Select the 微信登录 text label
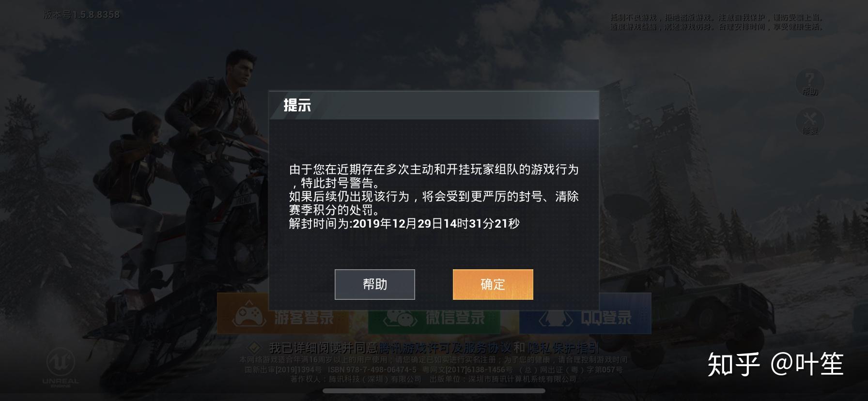Screen dimensions: 868x401 click(455, 318)
